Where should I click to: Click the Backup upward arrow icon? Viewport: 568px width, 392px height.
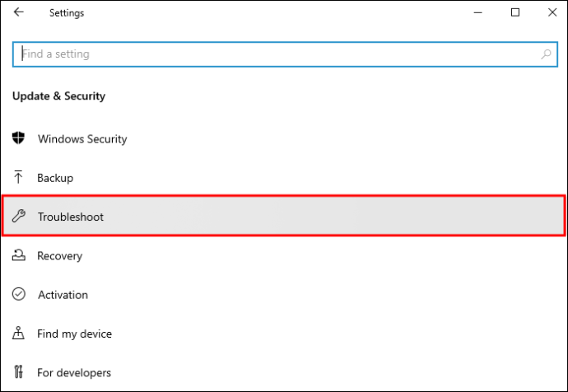point(18,177)
